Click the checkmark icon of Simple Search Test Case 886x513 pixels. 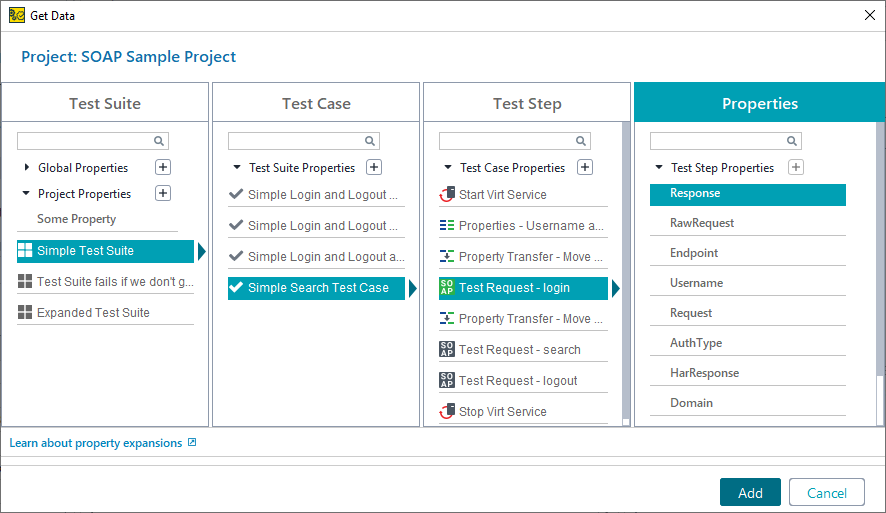(x=236, y=287)
